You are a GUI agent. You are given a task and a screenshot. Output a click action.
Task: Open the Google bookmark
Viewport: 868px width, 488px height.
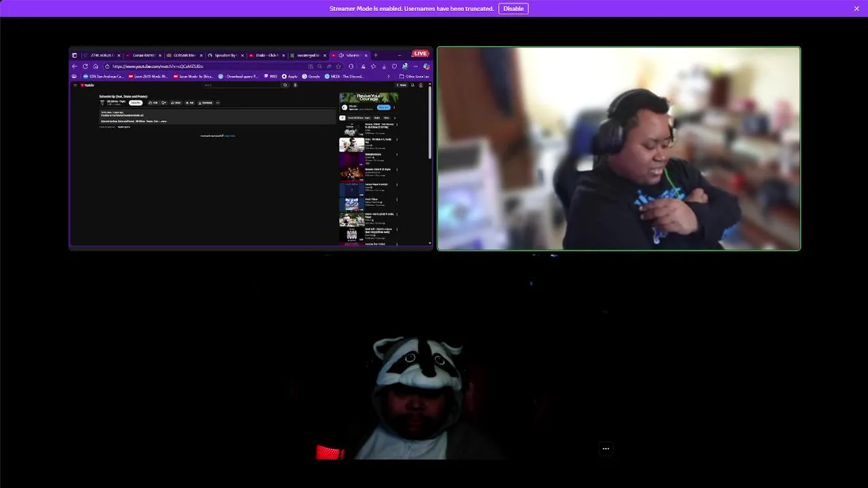click(x=311, y=77)
